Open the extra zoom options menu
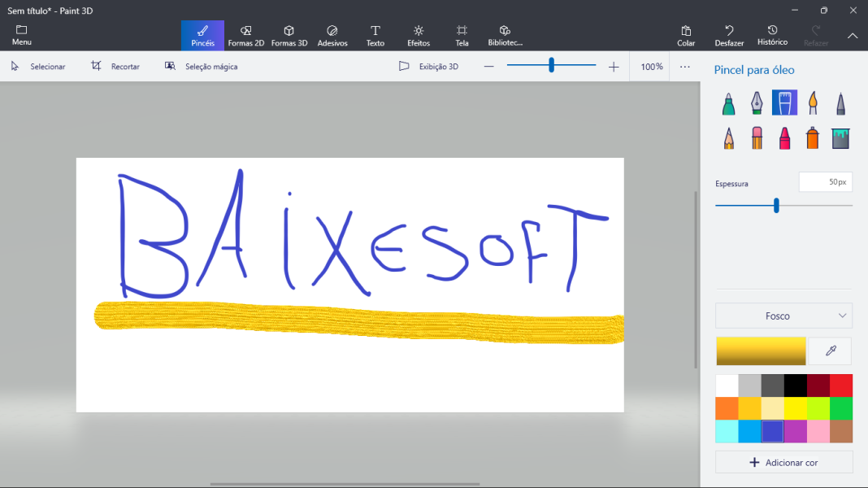Image resolution: width=868 pixels, height=488 pixels. pyautogui.click(x=684, y=66)
